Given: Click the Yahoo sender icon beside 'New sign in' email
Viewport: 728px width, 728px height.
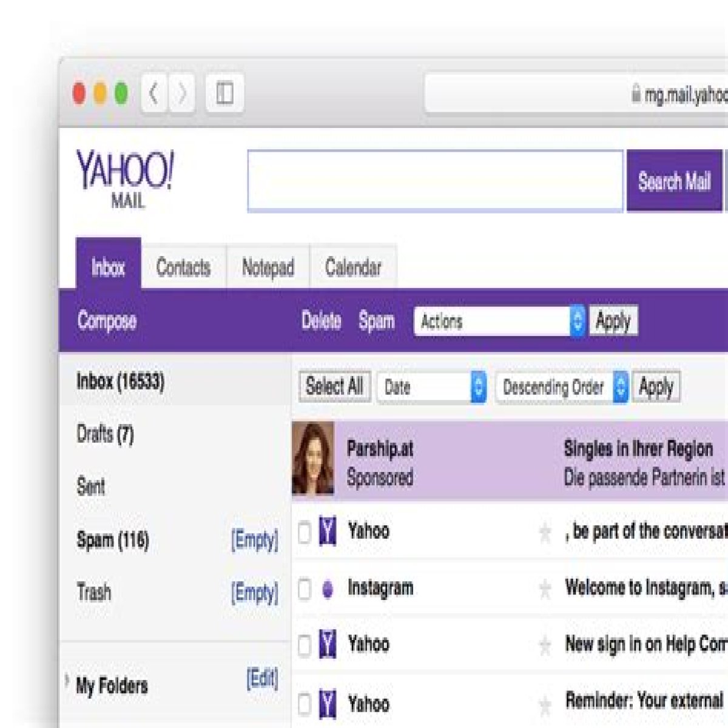Looking at the screenshot, I should [328, 645].
